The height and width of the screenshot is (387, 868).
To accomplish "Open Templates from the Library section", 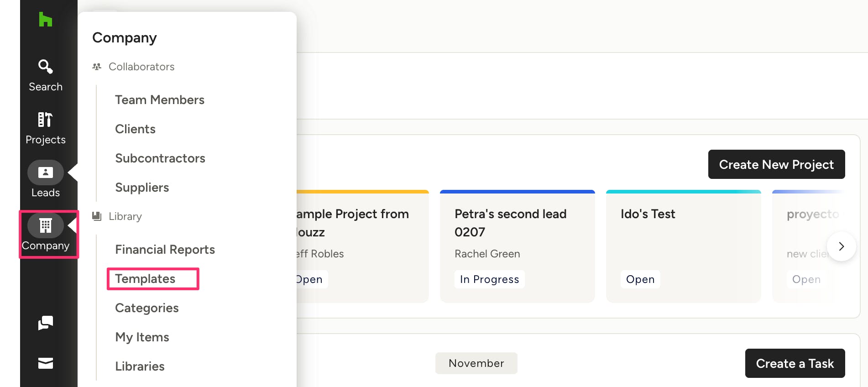I will pyautogui.click(x=145, y=278).
